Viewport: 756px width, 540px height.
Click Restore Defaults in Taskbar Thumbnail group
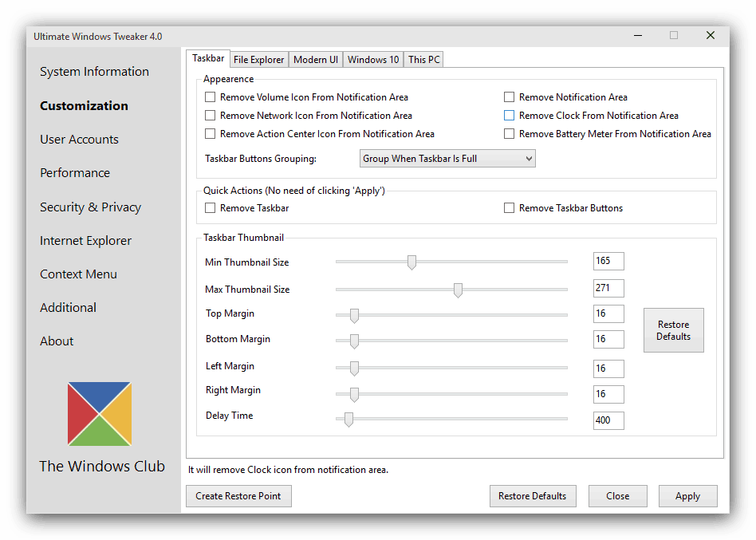[x=674, y=330]
